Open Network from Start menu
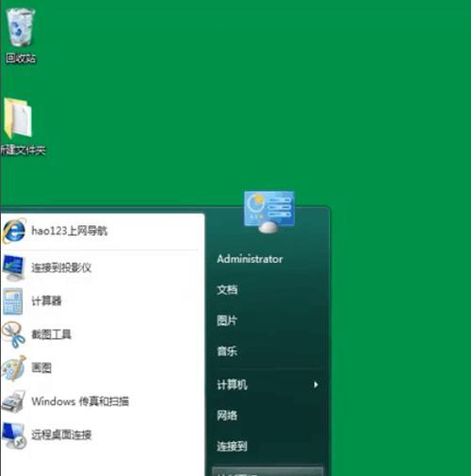This screenshot has width=471, height=476. (227, 416)
